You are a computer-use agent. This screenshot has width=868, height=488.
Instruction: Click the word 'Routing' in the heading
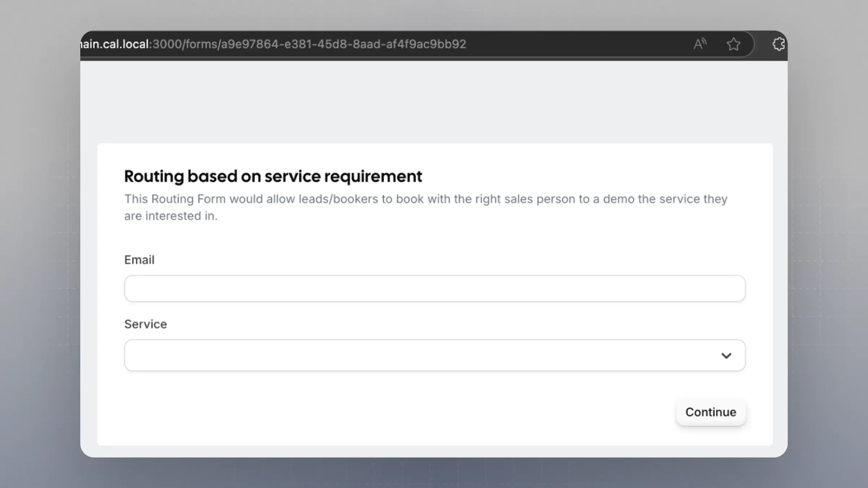click(154, 176)
